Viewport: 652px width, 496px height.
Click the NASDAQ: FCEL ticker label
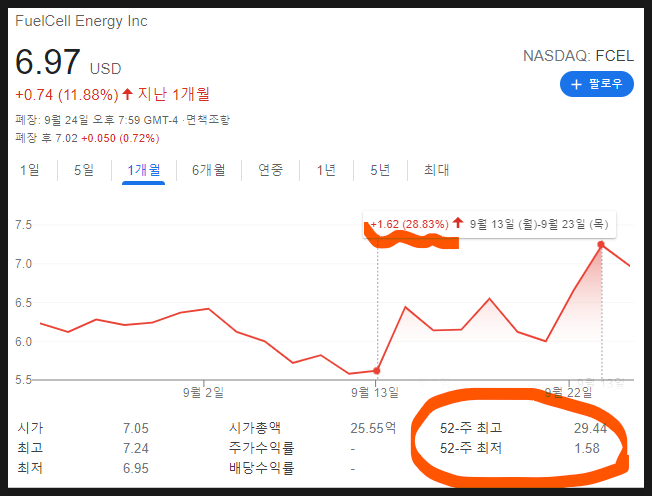[x=578, y=56]
